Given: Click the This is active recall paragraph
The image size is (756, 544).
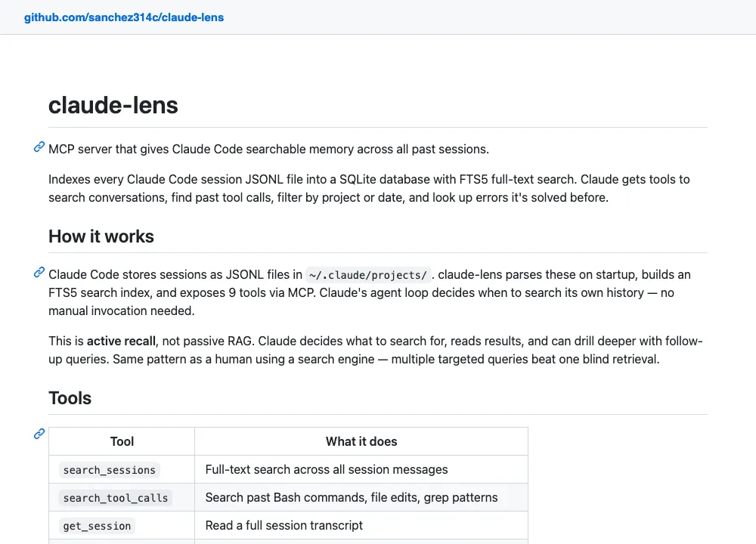Looking at the screenshot, I should tap(376, 351).
